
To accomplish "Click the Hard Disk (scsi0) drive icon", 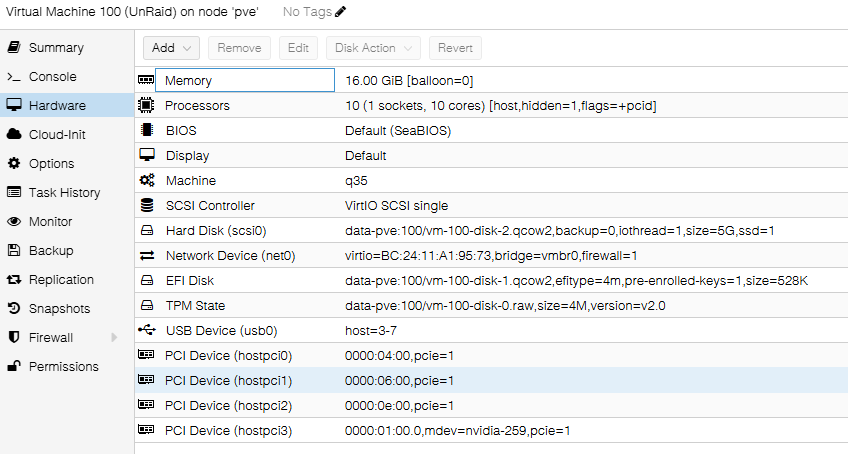I will tap(147, 230).
